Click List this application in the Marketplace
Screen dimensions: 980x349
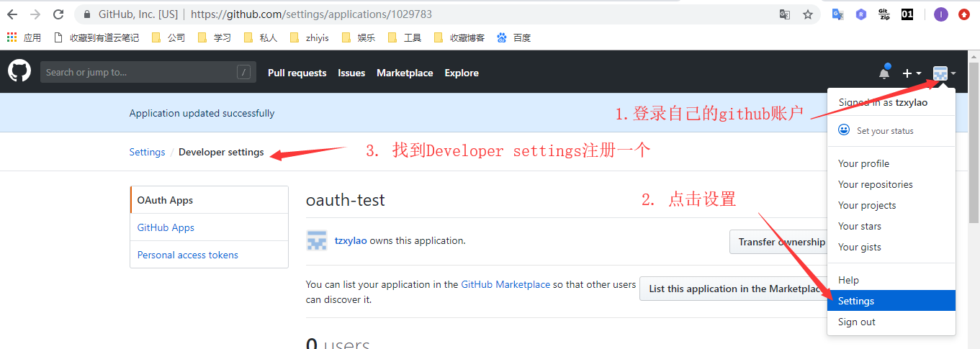[735, 289]
